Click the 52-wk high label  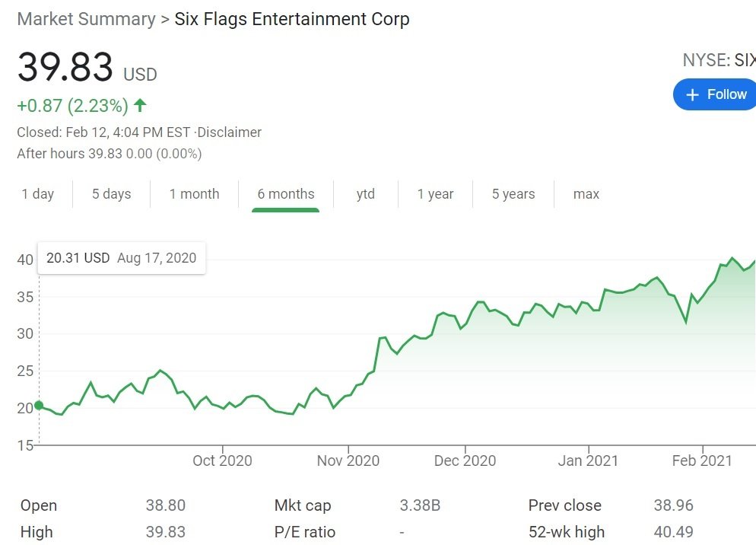pos(567,532)
